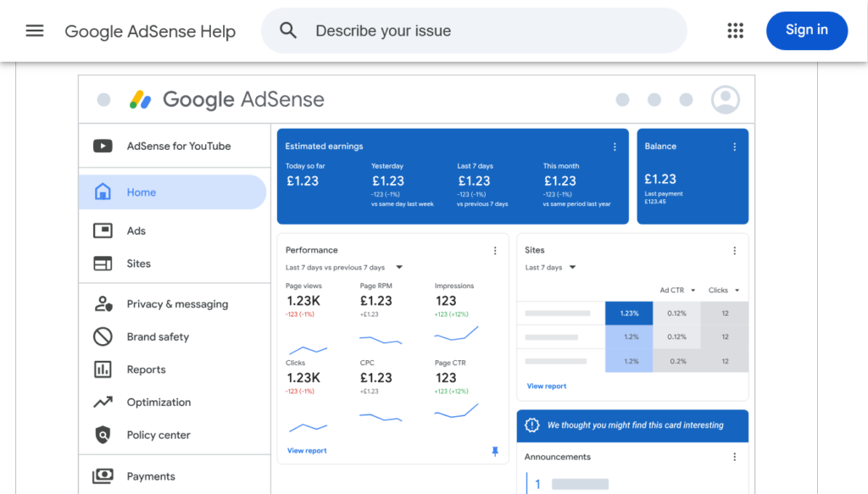Image resolution: width=868 pixels, height=494 pixels.
Task: Click the AdSense logo icon
Action: [x=140, y=100]
